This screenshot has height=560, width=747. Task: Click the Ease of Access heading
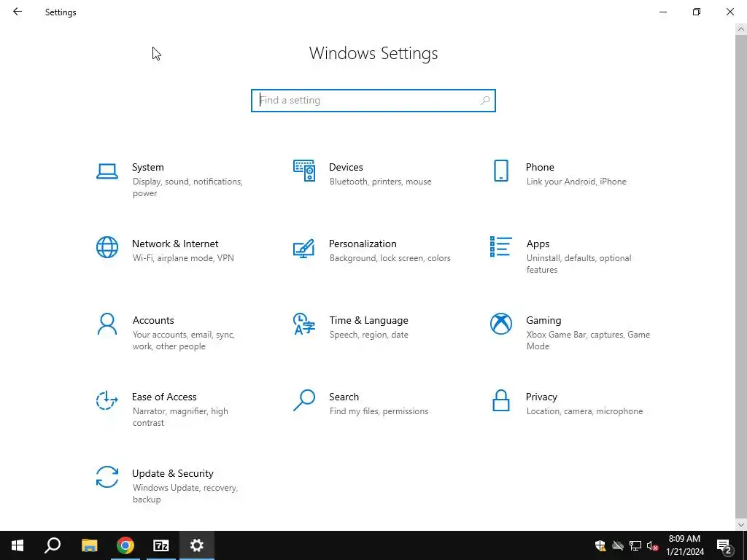164,397
